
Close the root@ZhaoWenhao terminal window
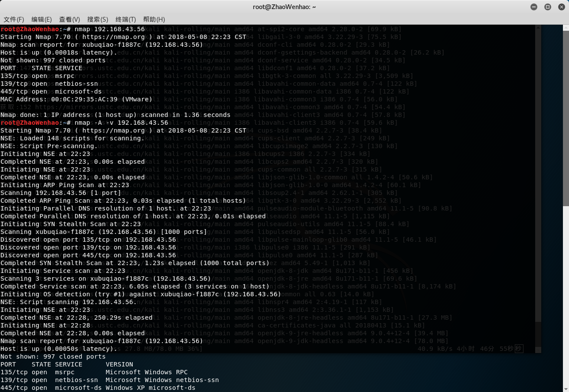(561, 7)
